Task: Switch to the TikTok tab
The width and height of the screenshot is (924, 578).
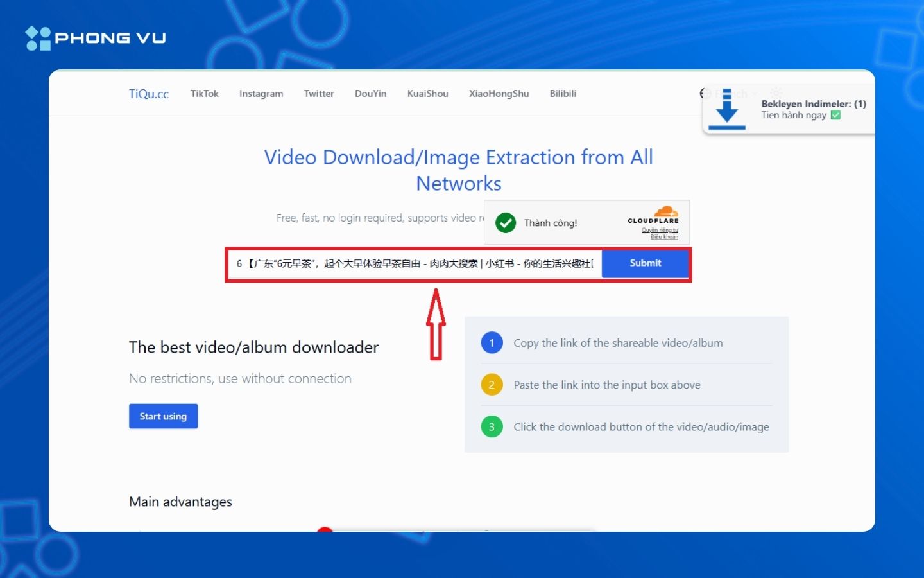Action: 204,93
